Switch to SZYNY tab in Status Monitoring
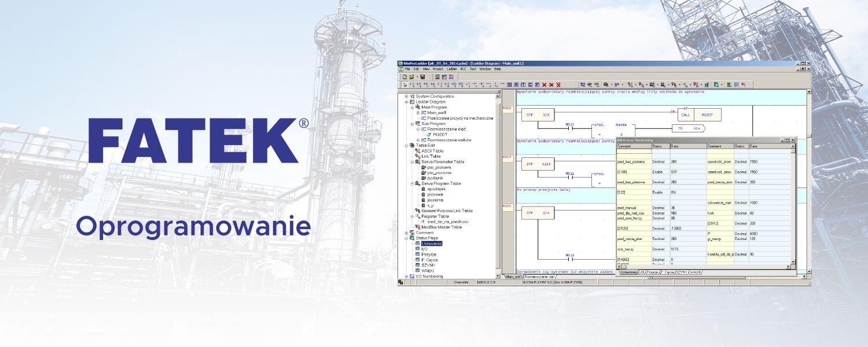The image size is (868, 347). (682, 272)
